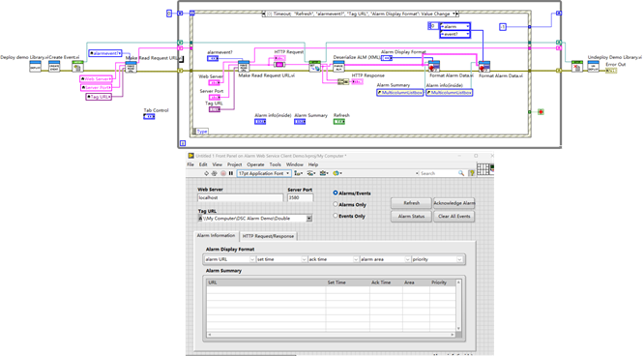
Task: Click the Make Read Request URL VI inside event structure
Action: click(x=244, y=67)
